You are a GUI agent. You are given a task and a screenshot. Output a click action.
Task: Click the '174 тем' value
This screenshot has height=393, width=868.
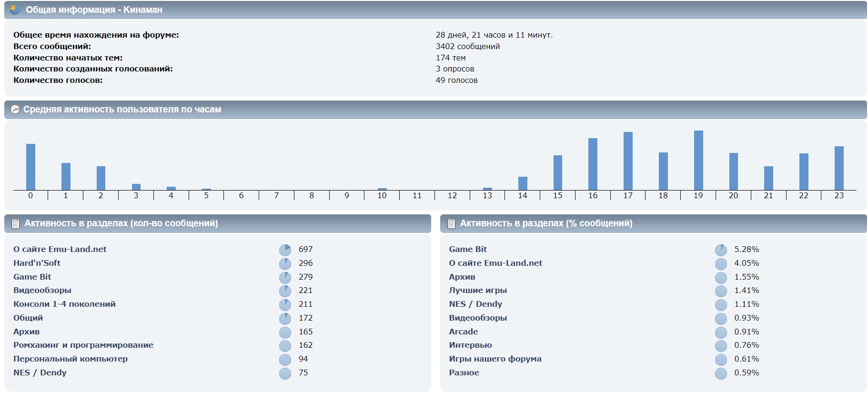tap(451, 58)
